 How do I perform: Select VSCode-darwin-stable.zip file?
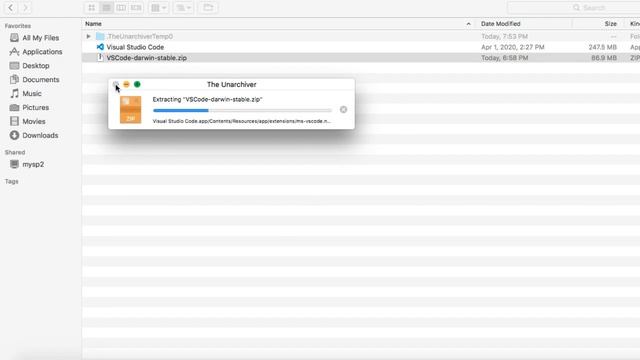point(147,58)
